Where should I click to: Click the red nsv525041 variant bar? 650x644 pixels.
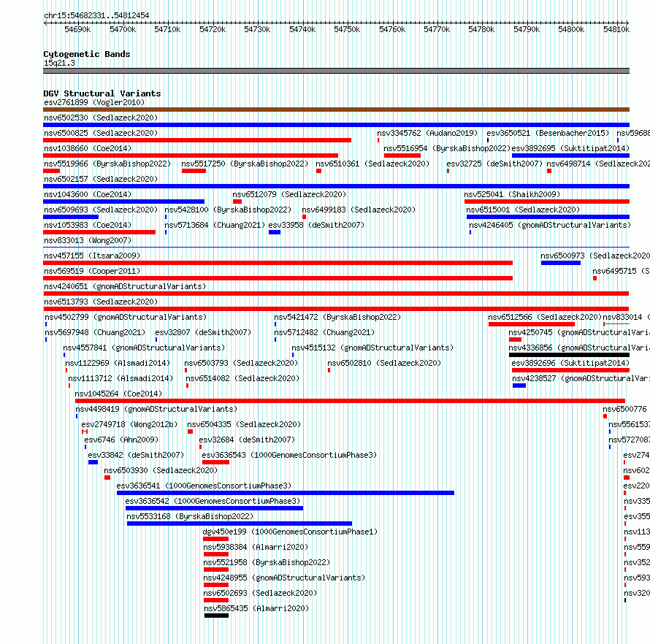click(x=547, y=202)
